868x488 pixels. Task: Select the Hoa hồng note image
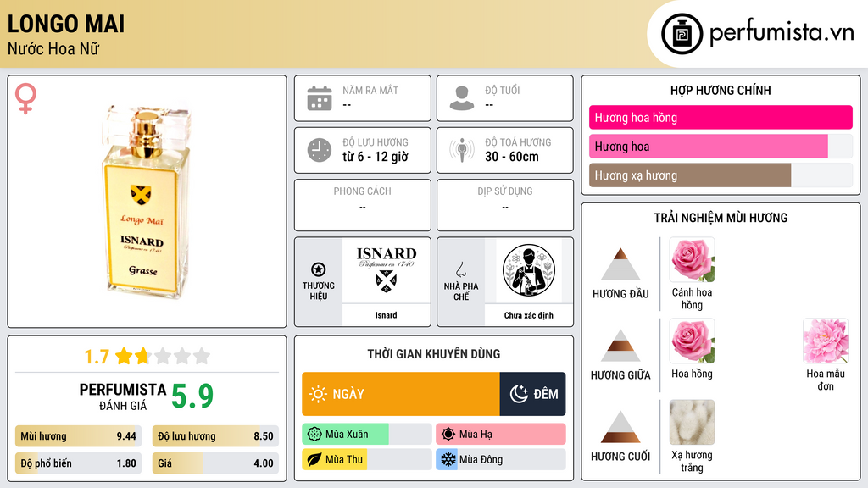click(692, 341)
